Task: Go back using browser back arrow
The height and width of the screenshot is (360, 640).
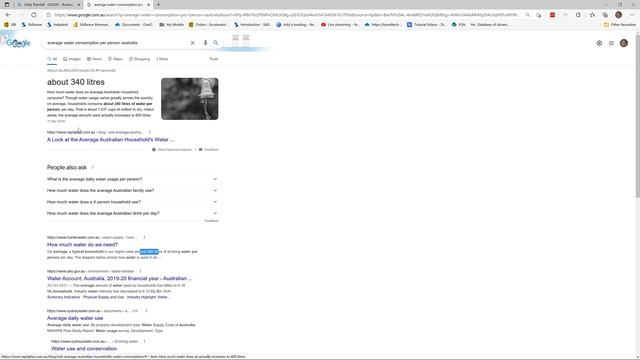Action: tap(8, 15)
